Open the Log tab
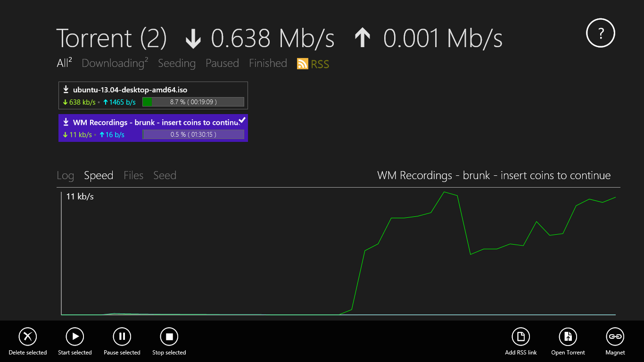This screenshot has height=362, width=644. [x=65, y=176]
